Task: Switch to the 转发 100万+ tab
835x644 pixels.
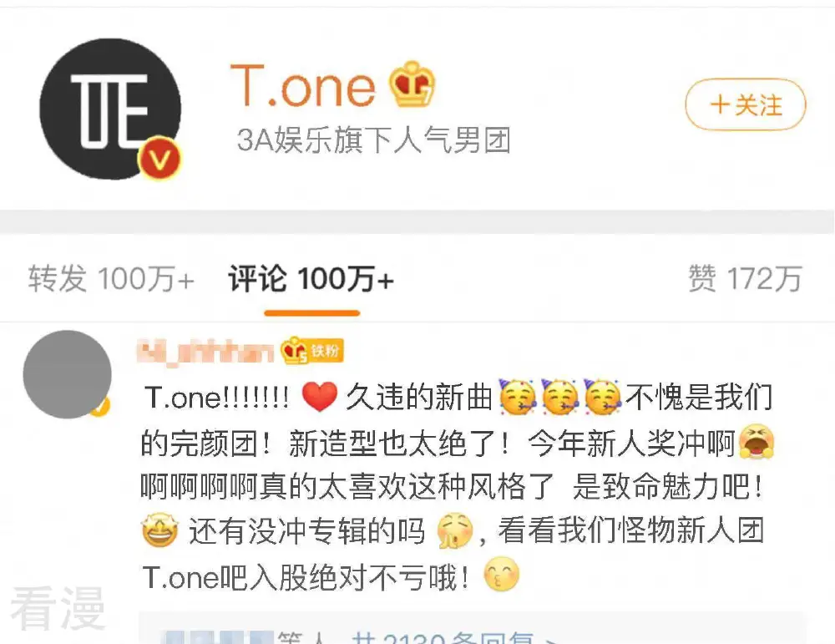Action: pos(111,279)
